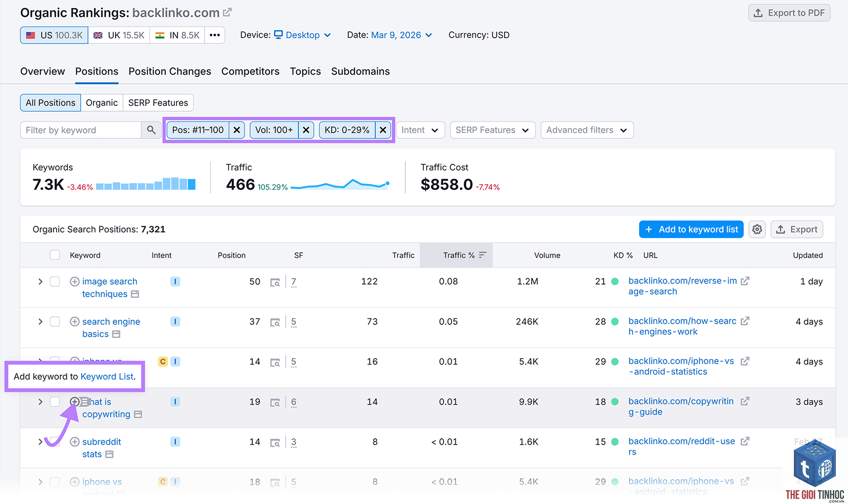Expand the search engine basics row
Screen dimensions: 848x504
click(40, 322)
